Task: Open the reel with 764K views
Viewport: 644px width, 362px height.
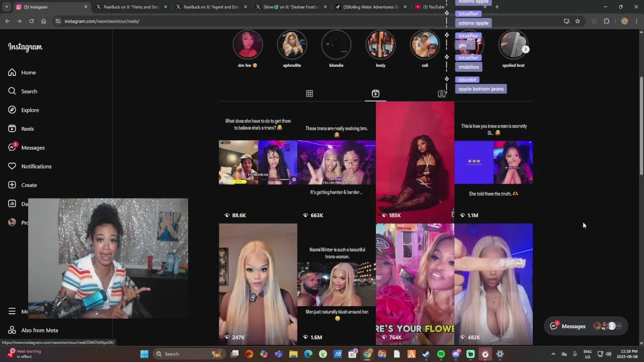Action: coord(415,284)
